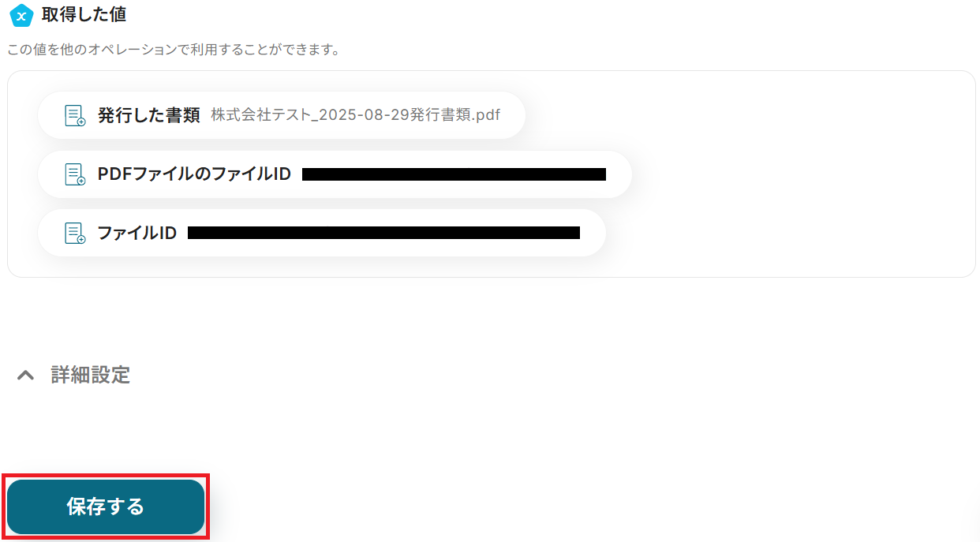The image size is (980, 542).
Task: Click the redacted value in the bottom ファイルID row
Action: click(383, 233)
